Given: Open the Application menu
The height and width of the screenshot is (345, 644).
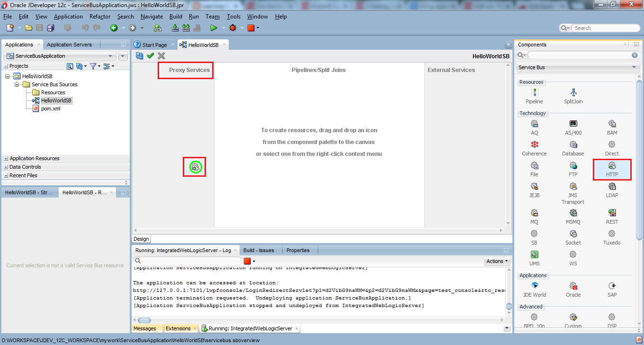Looking at the screenshot, I should pyautogui.click(x=68, y=16).
